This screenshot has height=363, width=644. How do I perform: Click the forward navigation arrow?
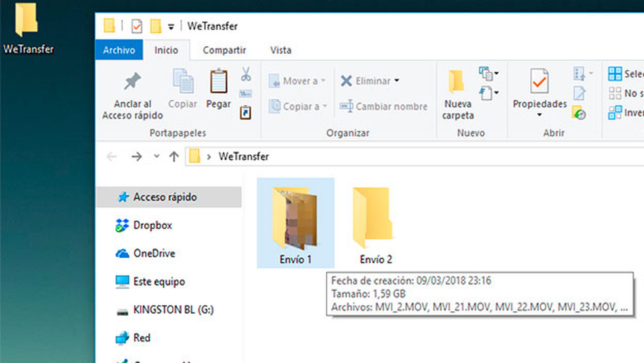point(137,157)
